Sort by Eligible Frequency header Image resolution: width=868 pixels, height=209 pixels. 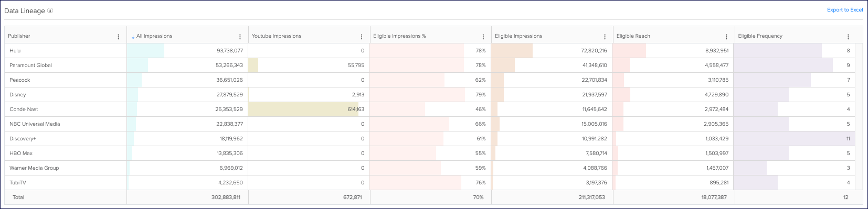click(760, 36)
